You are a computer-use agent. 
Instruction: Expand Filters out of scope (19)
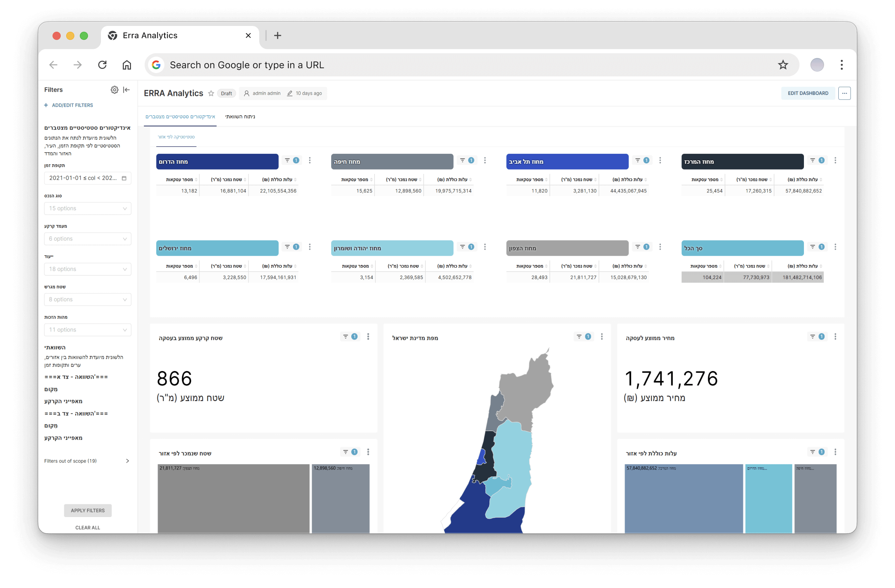(x=87, y=461)
